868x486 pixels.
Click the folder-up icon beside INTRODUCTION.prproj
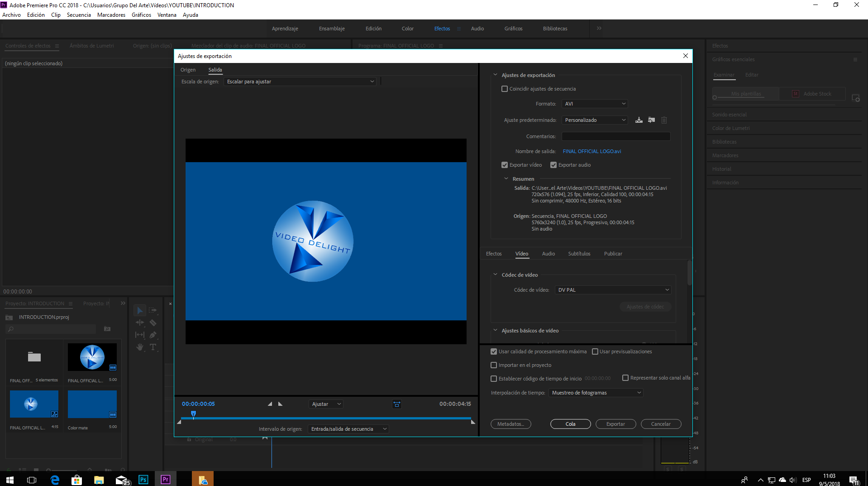9,317
